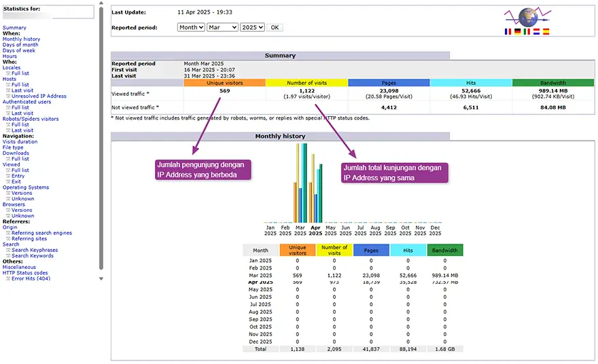Viewport: 598px width, 364px height.
Task: Open the Hosts link
Action: (x=9, y=79)
